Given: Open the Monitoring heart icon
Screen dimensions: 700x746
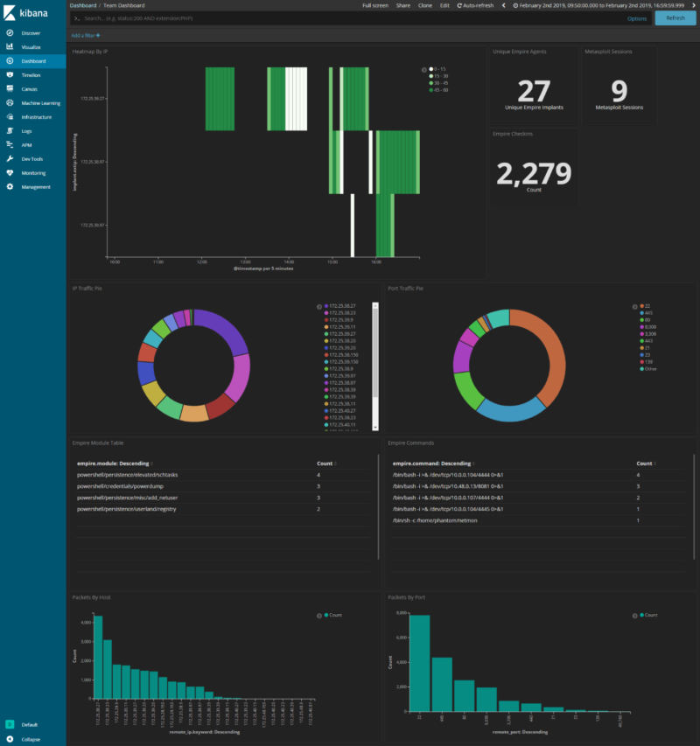Looking at the screenshot, I should click(x=10, y=173).
